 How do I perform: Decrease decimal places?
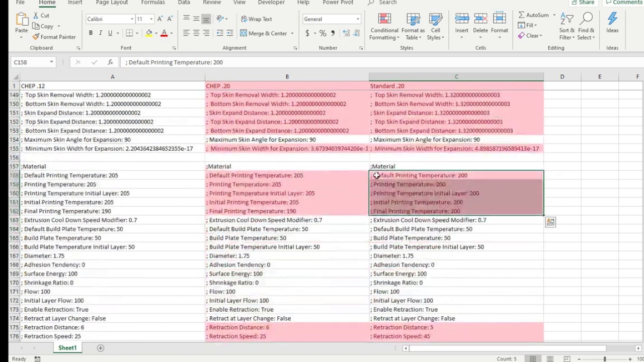pyautogui.click(x=357, y=33)
